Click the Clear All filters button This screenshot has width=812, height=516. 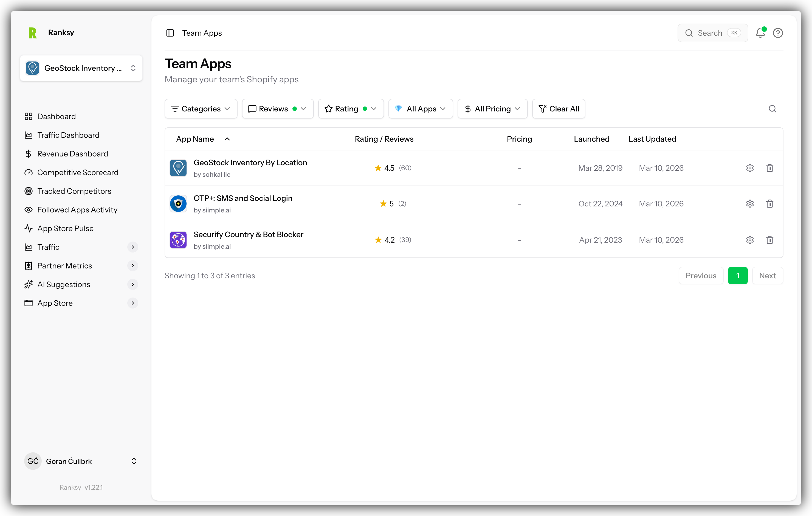(x=559, y=109)
